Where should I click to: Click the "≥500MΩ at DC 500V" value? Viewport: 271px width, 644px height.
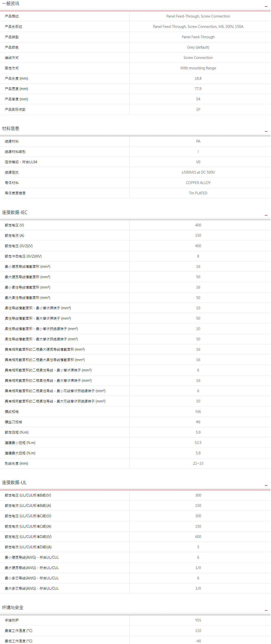coord(198,172)
